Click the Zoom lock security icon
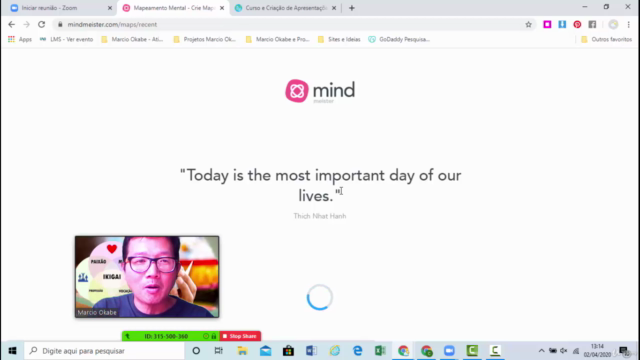 coord(213,336)
